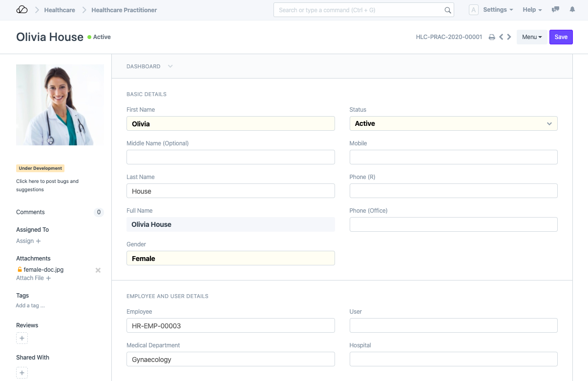588x381 pixels.
Task: Click the search magnifier icon
Action: click(x=447, y=10)
